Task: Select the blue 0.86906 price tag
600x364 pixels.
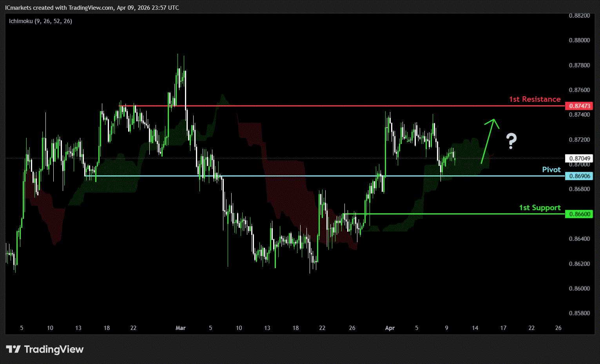Action: pyautogui.click(x=579, y=176)
